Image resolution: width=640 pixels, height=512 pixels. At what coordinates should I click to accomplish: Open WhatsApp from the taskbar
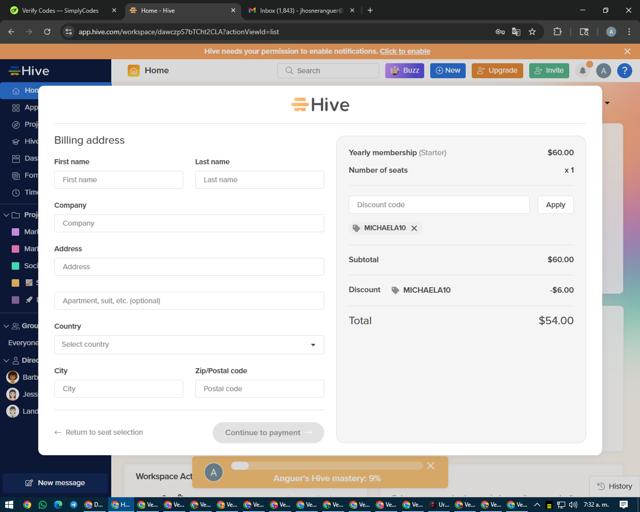coord(42,505)
